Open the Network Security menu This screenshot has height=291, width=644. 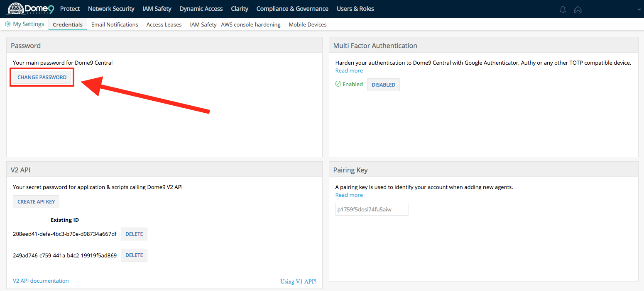[x=111, y=9]
